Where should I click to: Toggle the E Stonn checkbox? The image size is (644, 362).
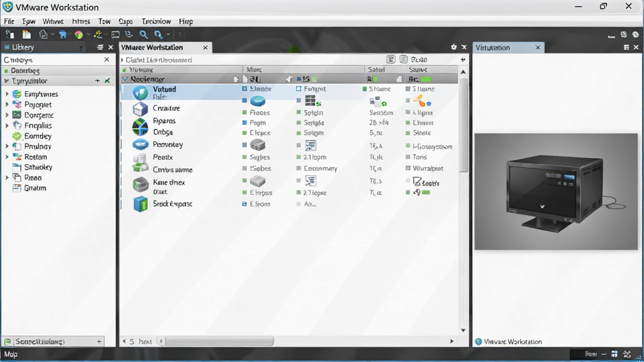pyautogui.click(x=245, y=204)
